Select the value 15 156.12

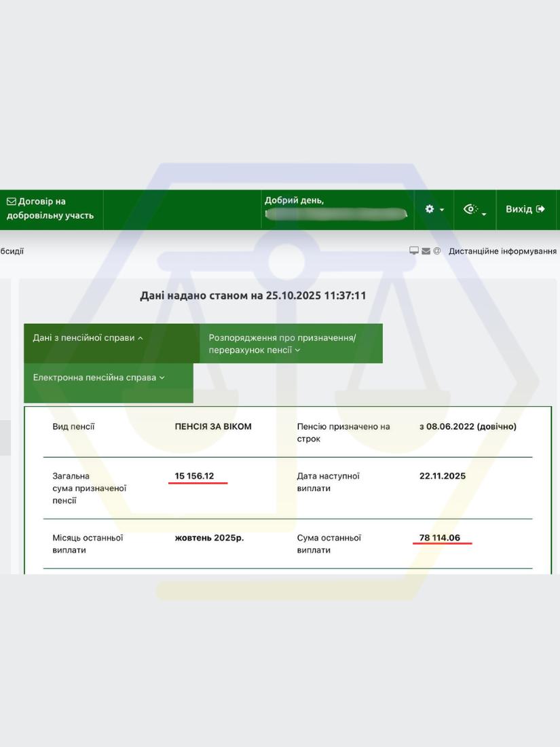coord(194,476)
